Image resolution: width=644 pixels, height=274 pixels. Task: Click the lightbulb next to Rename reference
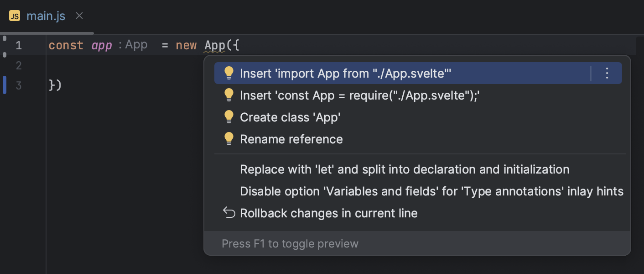(229, 139)
